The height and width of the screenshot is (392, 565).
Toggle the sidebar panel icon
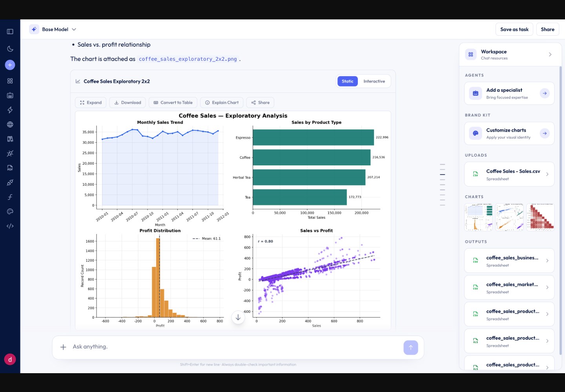click(x=10, y=31)
